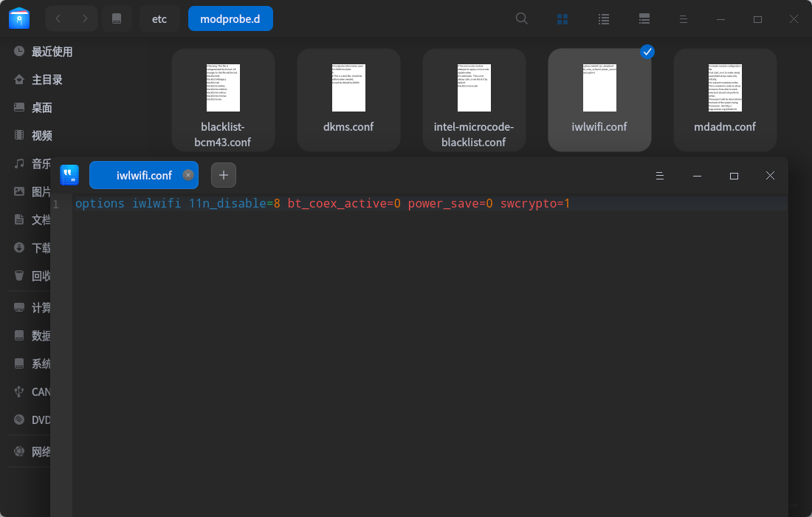Select the etc breadcrumb
Screen dimensions: 812x517
[159, 18]
